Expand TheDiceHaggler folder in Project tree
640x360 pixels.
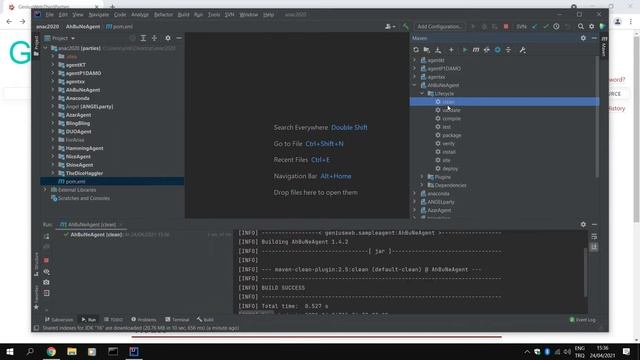tap(53, 173)
